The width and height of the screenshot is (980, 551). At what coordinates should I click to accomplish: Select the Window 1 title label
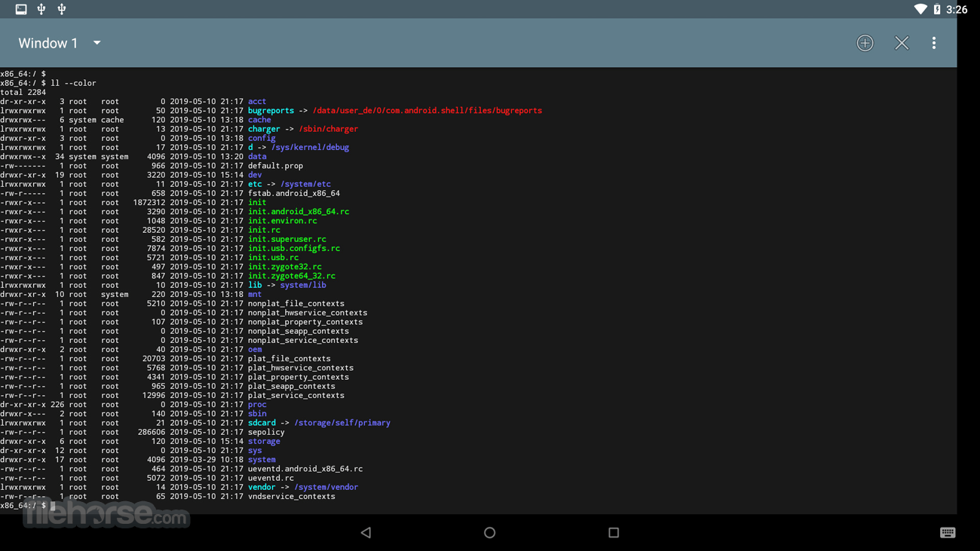48,43
